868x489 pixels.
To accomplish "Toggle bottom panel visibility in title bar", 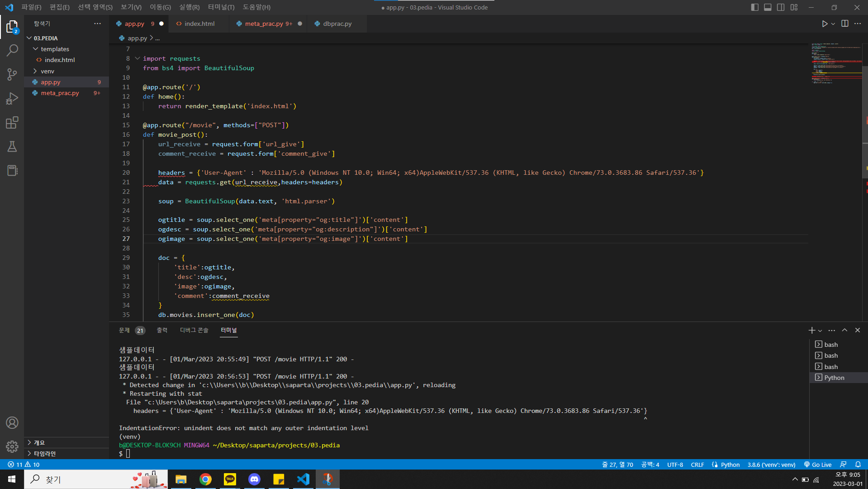I will coord(768,7).
